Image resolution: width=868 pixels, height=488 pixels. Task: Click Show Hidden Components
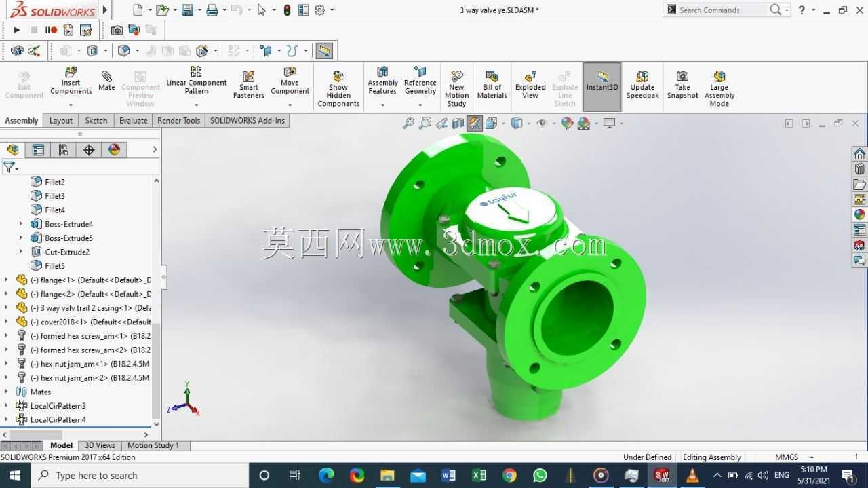(x=338, y=88)
